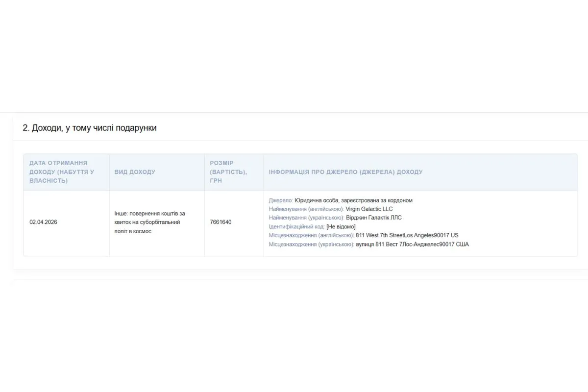Select the date cell 02.04.2026
Viewport: 588px width, 392px height.
pyautogui.click(x=44, y=222)
